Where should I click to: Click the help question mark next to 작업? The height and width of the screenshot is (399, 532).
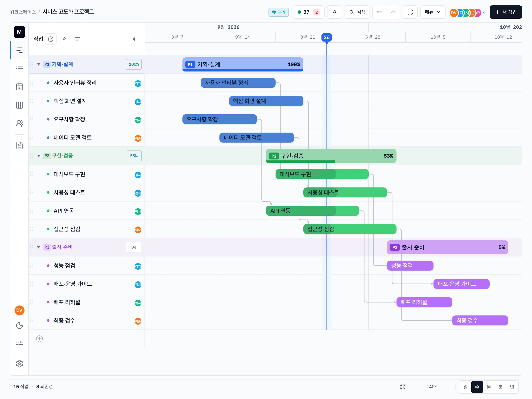coord(51,39)
